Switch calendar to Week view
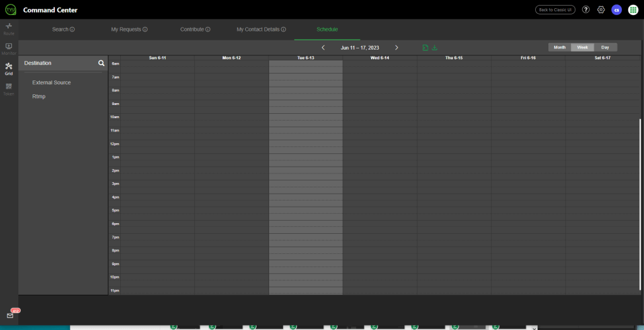Screen dimensions: 644x330 pyautogui.click(x=582, y=47)
